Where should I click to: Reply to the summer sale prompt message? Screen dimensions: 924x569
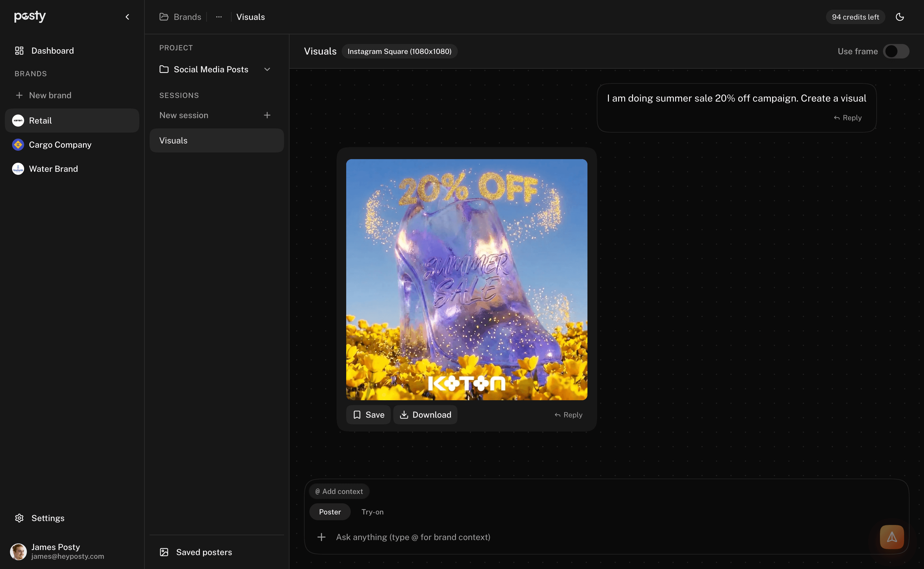point(848,118)
